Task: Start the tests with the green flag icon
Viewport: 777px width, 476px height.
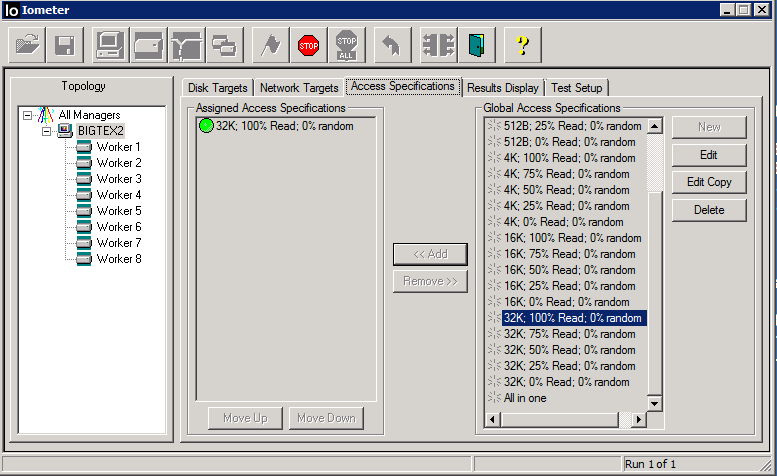Action: (270, 45)
